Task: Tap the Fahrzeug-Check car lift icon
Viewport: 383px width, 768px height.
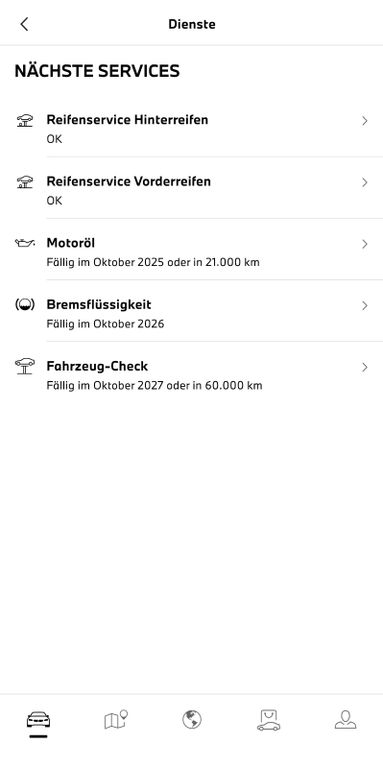Action: [x=24, y=366]
